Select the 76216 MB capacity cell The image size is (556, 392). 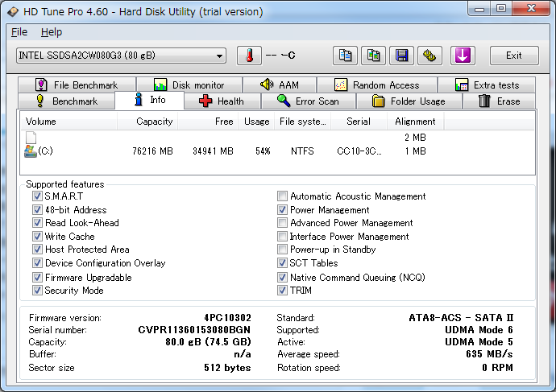click(x=152, y=151)
